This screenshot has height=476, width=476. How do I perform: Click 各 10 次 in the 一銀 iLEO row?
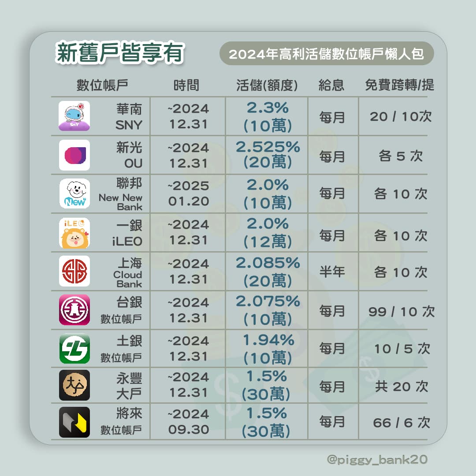pyautogui.click(x=401, y=235)
